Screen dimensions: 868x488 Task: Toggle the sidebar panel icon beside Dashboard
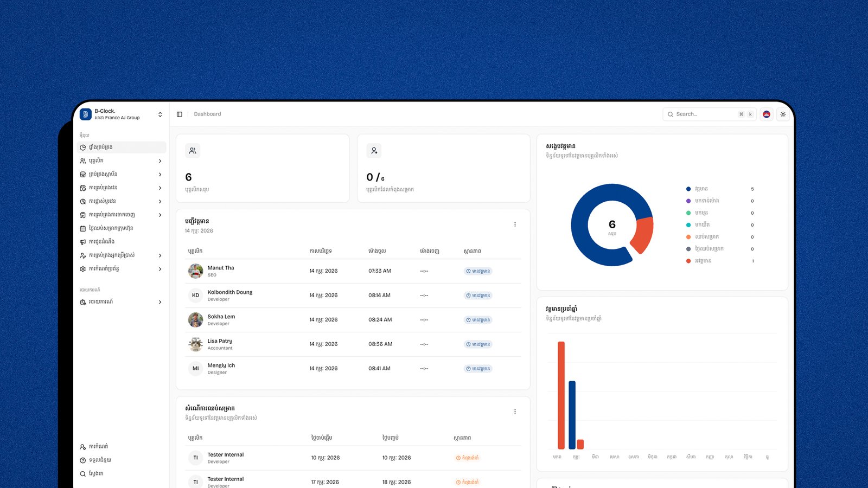pos(180,114)
